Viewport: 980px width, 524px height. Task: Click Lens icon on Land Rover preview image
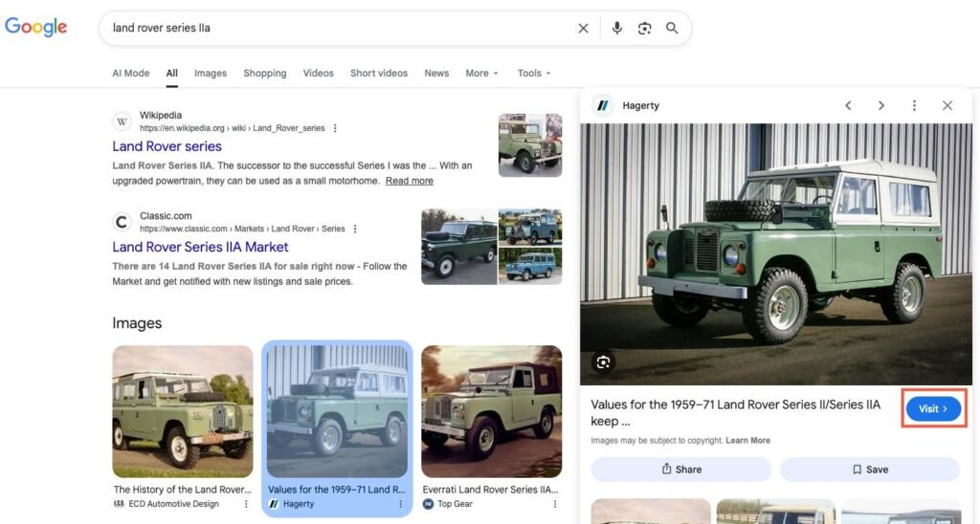[x=603, y=361]
